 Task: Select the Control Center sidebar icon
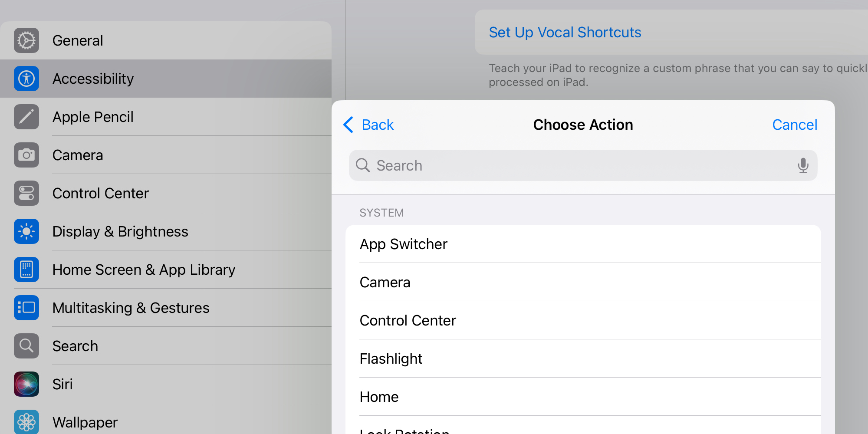click(26, 193)
